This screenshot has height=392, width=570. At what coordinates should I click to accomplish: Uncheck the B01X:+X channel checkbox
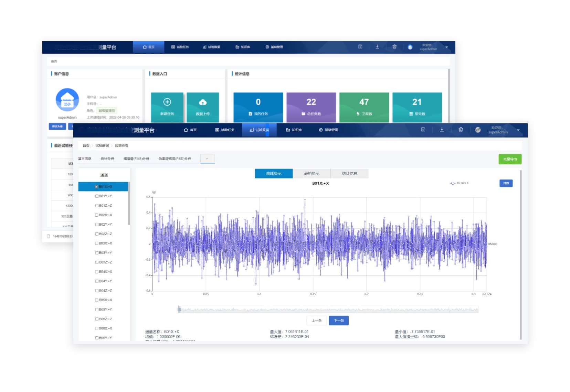pos(96,187)
